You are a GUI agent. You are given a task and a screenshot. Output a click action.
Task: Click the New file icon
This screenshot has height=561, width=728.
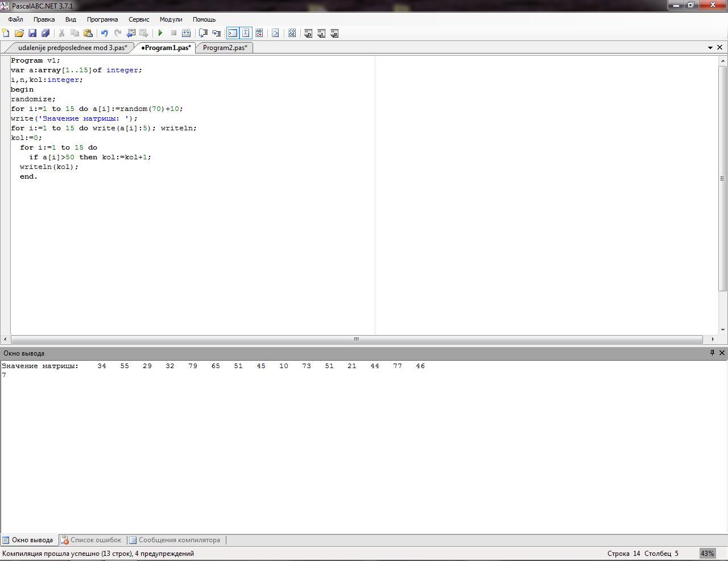coord(6,33)
